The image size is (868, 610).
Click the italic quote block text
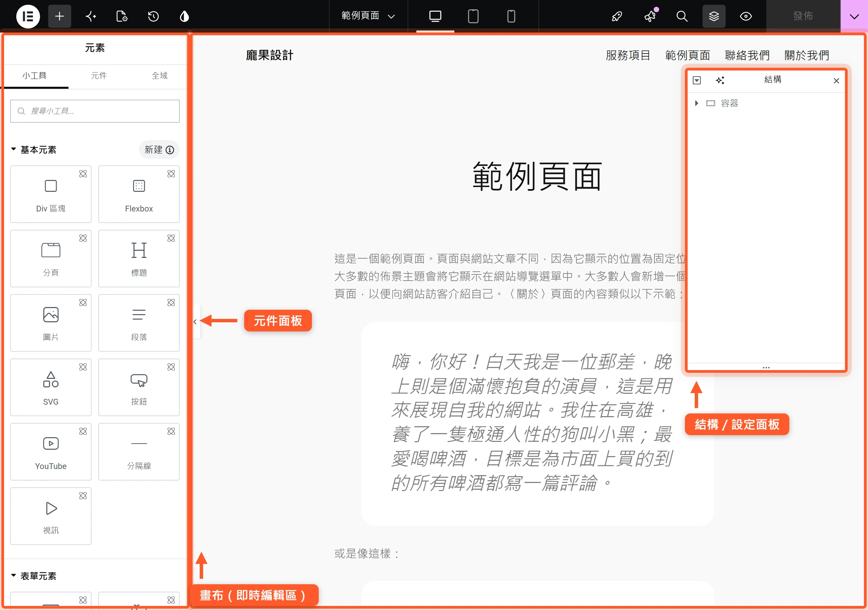click(532, 422)
